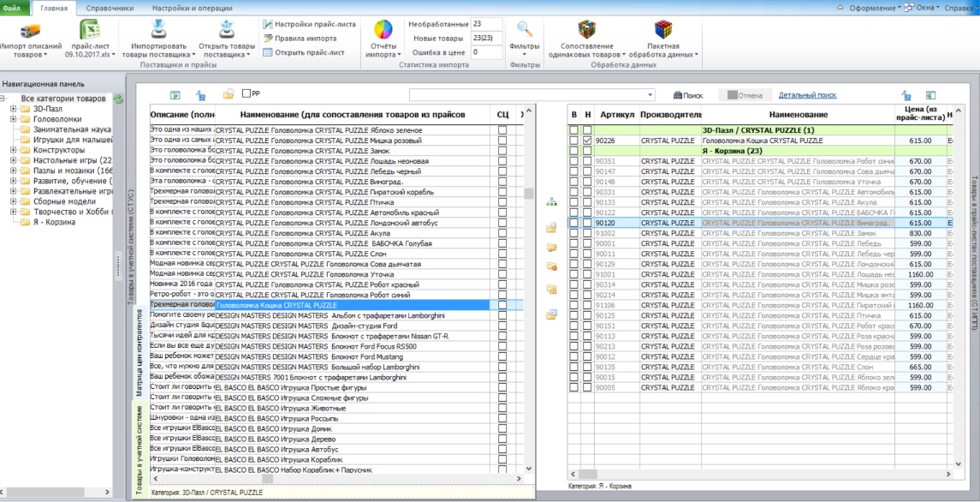
Task: Sort by Артикул column header
Action: (x=617, y=115)
